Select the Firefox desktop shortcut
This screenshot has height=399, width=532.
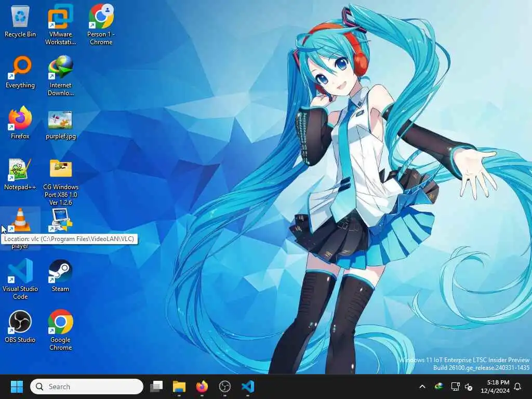click(20, 123)
